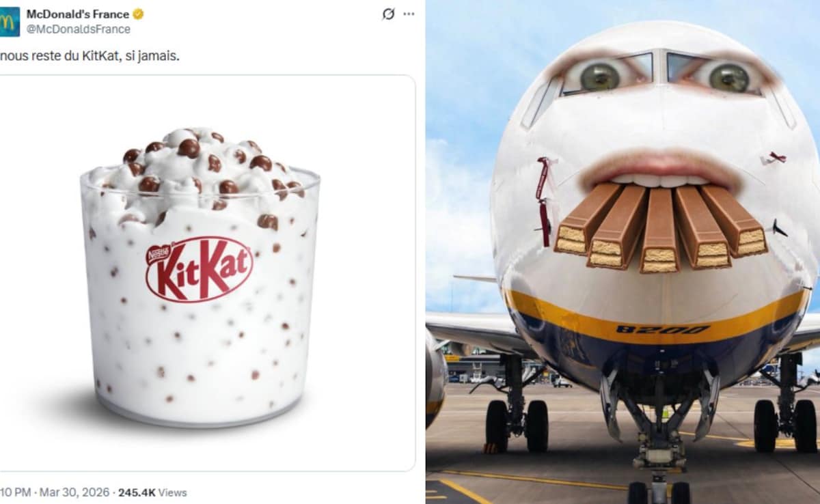Click the tweet text 'nous reste du KitKat, si jamais'
This screenshot has height=504, width=820.
[89, 57]
